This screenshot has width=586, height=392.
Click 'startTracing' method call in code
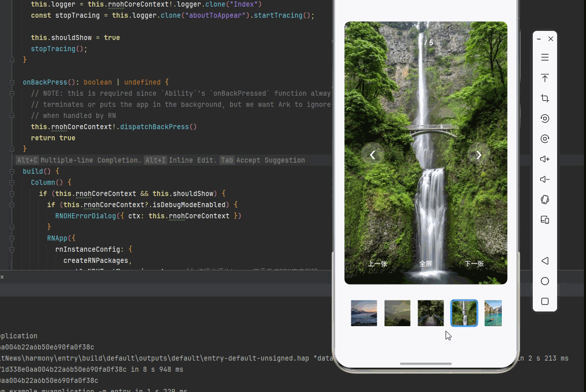click(x=278, y=15)
